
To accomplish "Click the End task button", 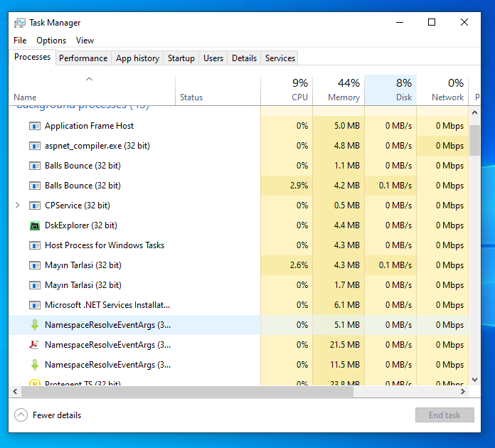I will tap(445, 415).
